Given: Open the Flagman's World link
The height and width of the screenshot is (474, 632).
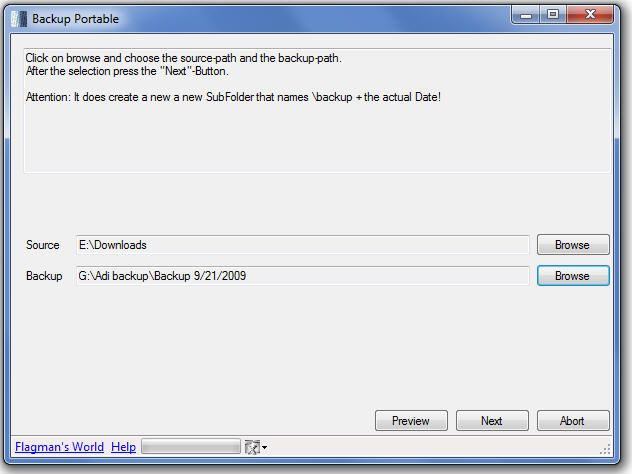Looking at the screenshot, I should click(x=59, y=447).
